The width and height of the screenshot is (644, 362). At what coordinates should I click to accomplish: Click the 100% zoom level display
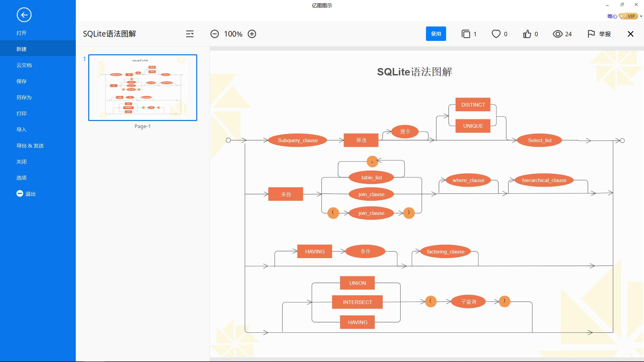233,34
